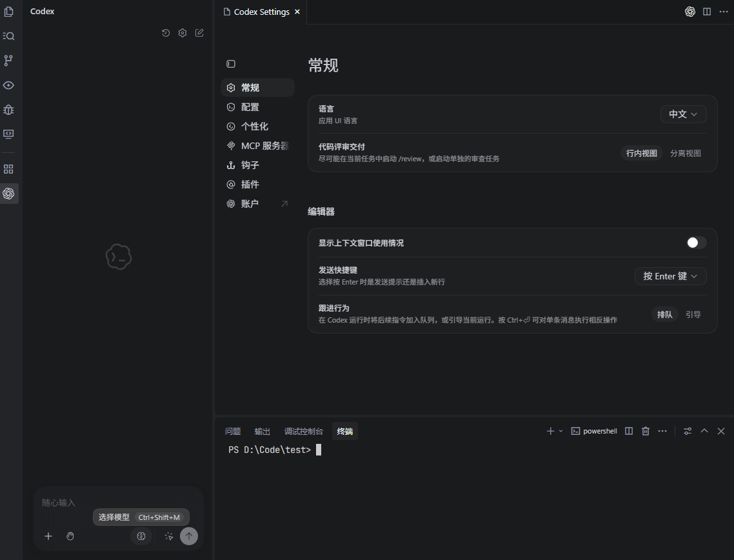The image size is (734, 560).
Task: Open 钩子 settings section
Action: (257, 165)
